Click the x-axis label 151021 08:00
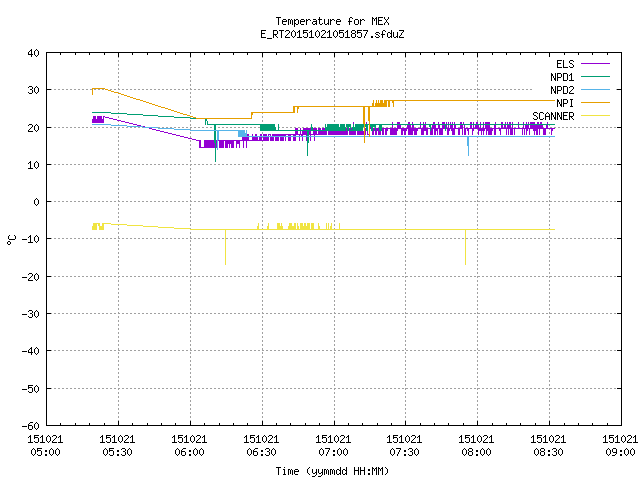The height and width of the screenshot is (480, 640). point(476,446)
